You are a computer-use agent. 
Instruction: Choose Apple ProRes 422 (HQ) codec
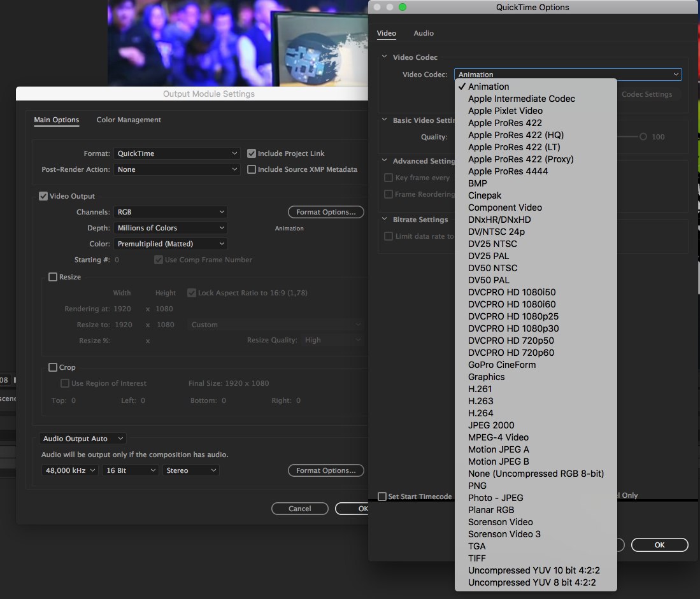(x=516, y=135)
